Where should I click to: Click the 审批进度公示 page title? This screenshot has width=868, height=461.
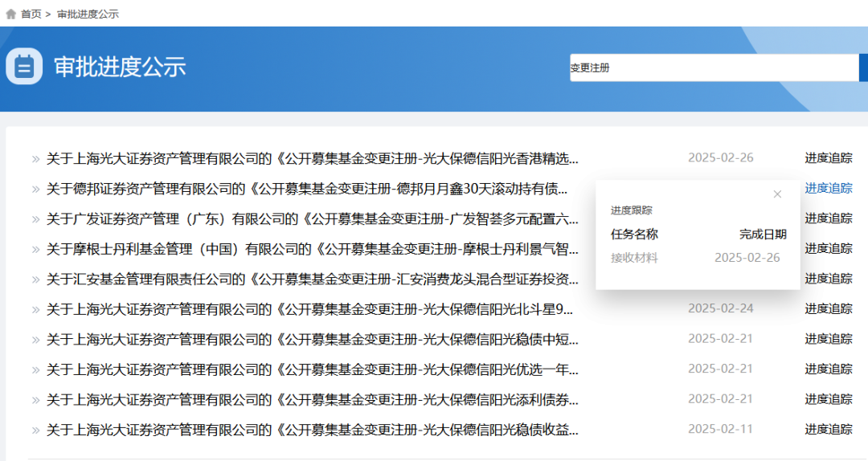click(120, 67)
